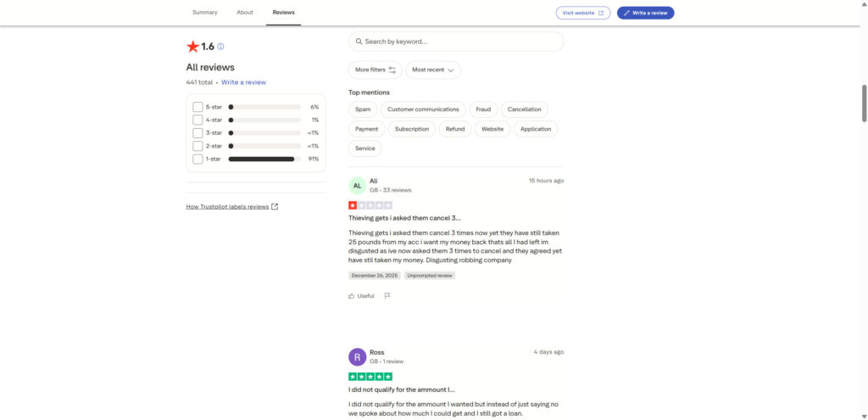Click the thumbs-up Useful icon
The image size is (868, 420).
352,296
